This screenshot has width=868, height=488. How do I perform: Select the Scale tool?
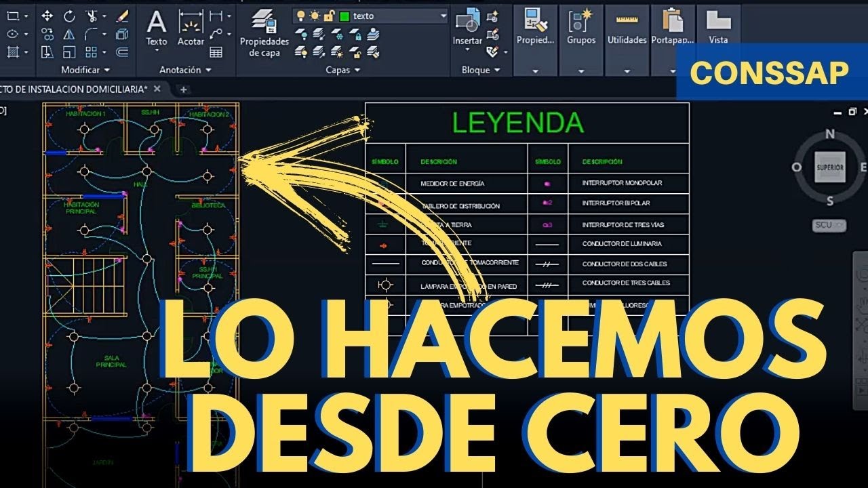click(x=69, y=52)
